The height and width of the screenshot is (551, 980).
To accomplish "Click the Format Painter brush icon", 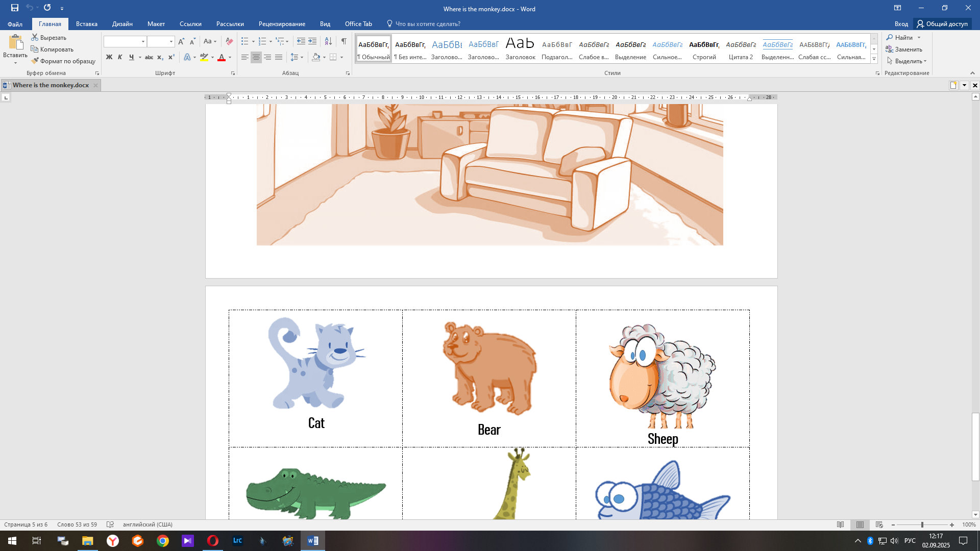I will click(35, 61).
